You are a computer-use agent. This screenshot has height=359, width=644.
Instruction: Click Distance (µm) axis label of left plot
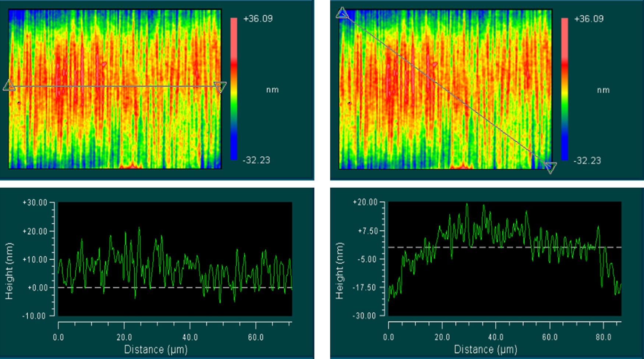[x=156, y=349]
